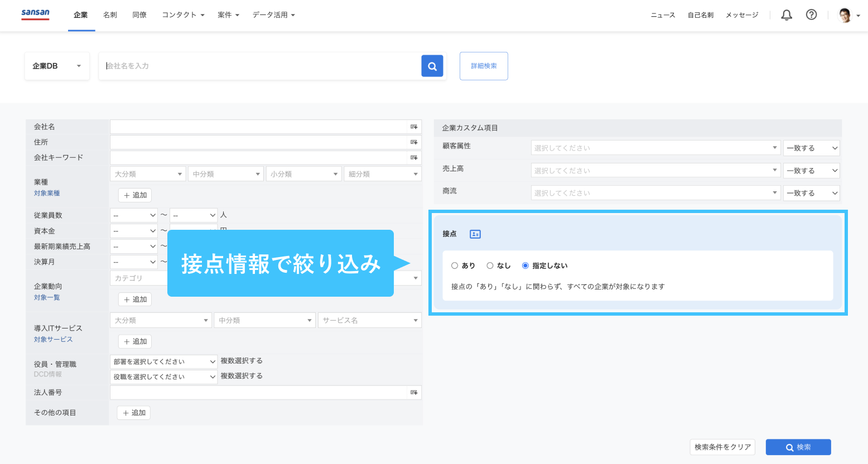Open the データ活用 menu

coord(273,15)
